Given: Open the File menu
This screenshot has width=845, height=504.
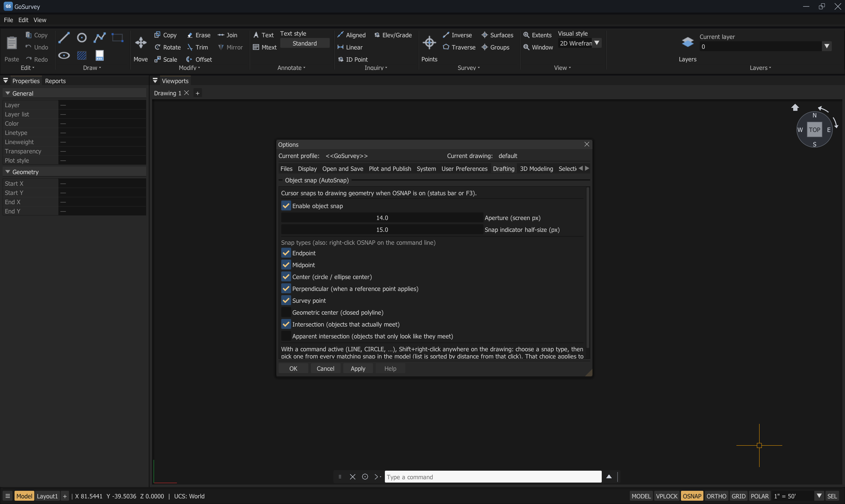Looking at the screenshot, I should (x=8, y=20).
